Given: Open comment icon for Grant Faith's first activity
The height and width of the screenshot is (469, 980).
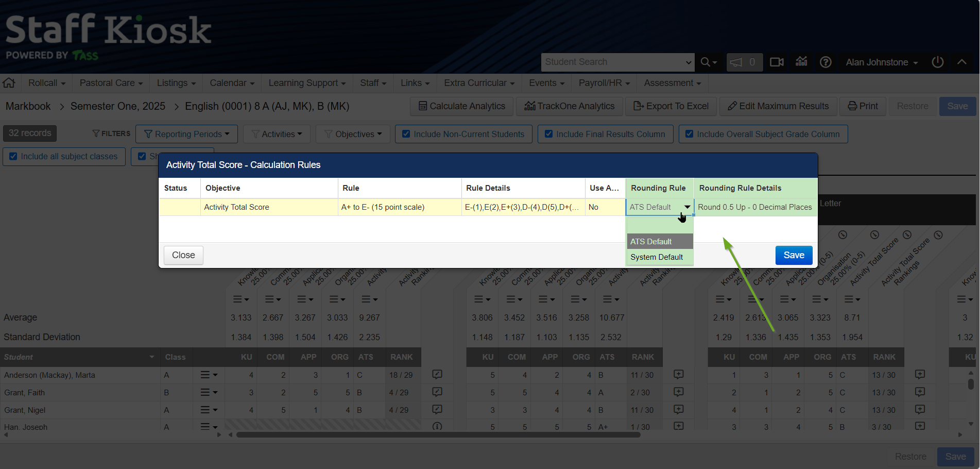Looking at the screenshot, I should pos(437,392).
